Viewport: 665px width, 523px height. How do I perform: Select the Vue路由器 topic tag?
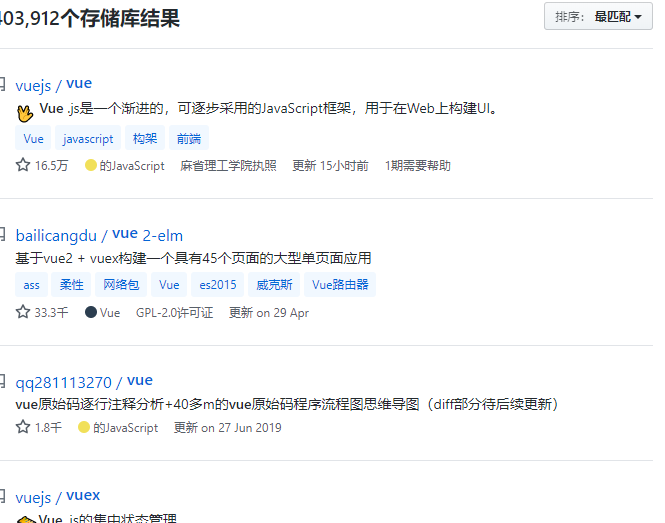pos(340,285)
